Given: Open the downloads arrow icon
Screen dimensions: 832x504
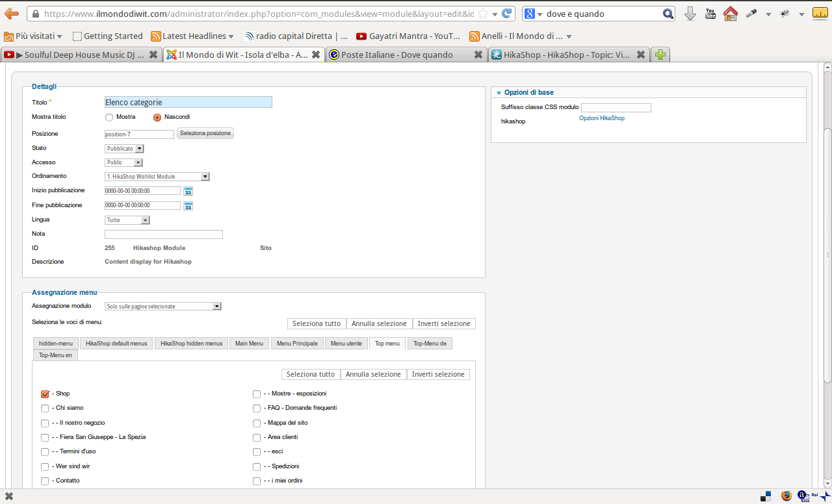Looking at the screenshot, I should (x=690, y=14).
